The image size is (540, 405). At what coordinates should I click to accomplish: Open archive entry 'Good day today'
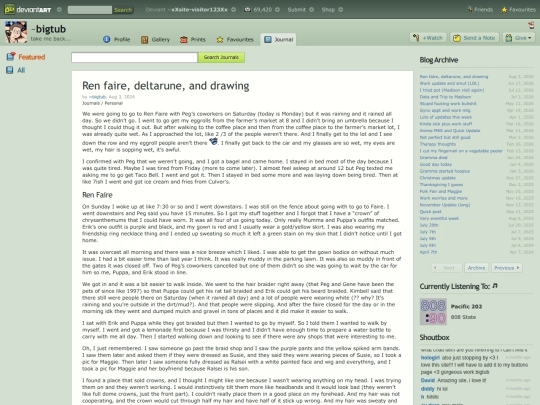tap(436, 164)
